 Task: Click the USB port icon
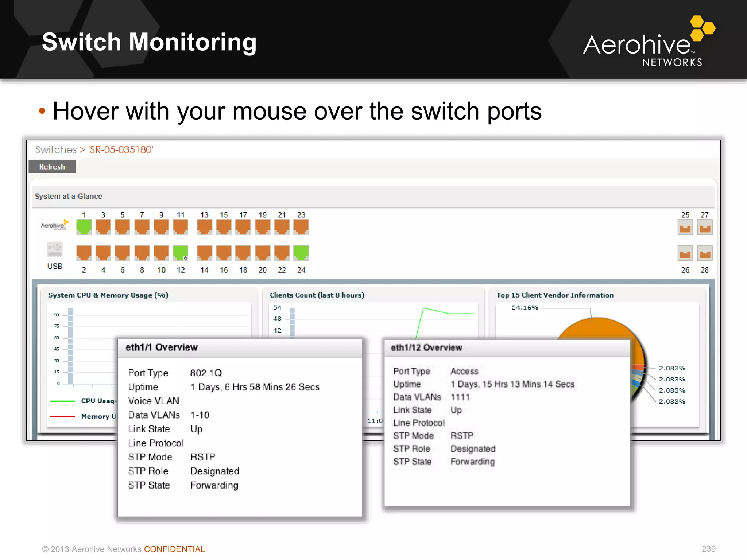(55, 249)
